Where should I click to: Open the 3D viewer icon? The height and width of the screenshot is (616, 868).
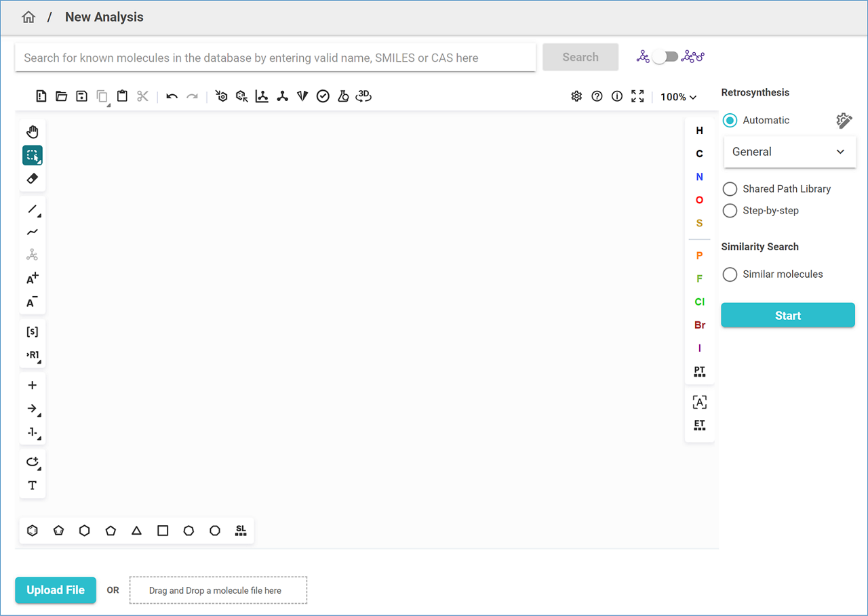click(363, 96)
